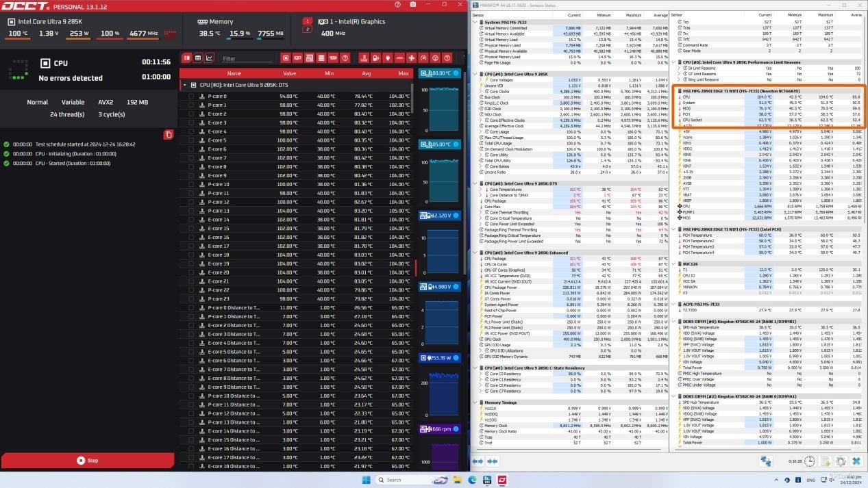Click the copy log icon in OCCT
This screenshot has height=488, width=868.
(x=169, y=135)
